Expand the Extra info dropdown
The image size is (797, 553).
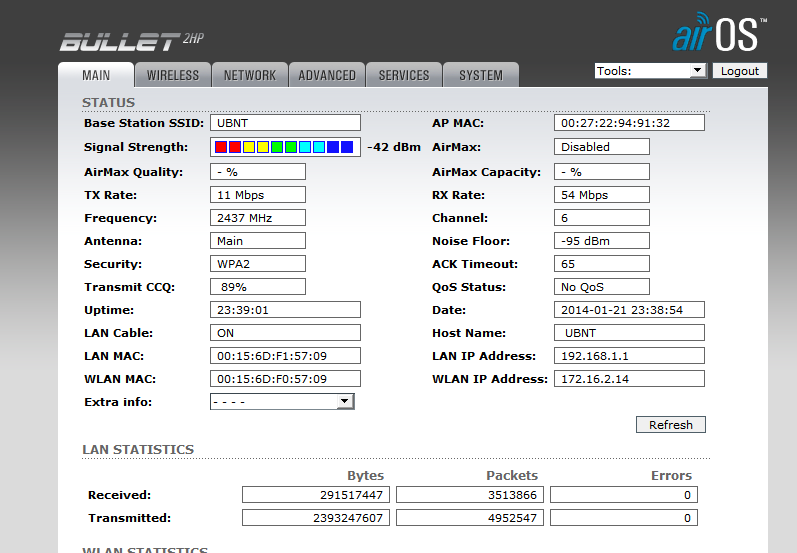point(282,402)
